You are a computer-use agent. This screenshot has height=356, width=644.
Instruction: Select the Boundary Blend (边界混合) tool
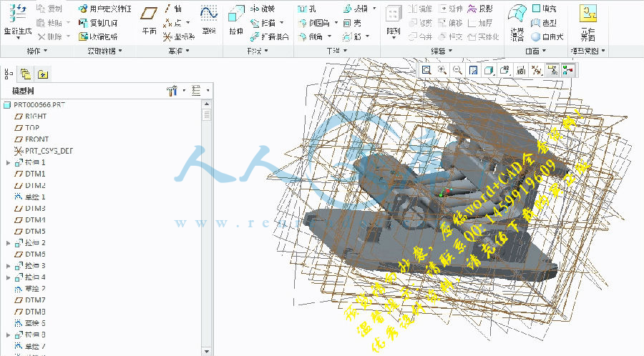(x=517, y=23)
